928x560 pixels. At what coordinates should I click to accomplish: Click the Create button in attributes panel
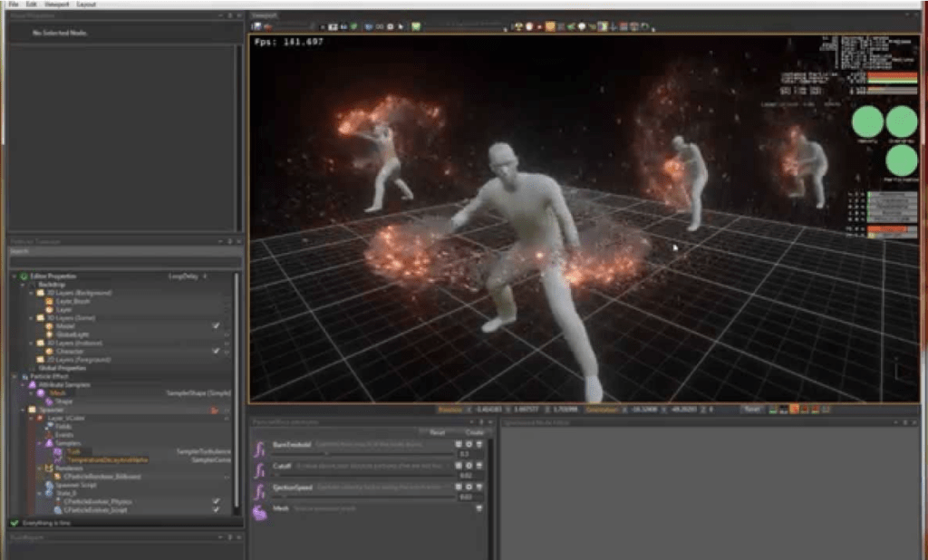[474, 433]
